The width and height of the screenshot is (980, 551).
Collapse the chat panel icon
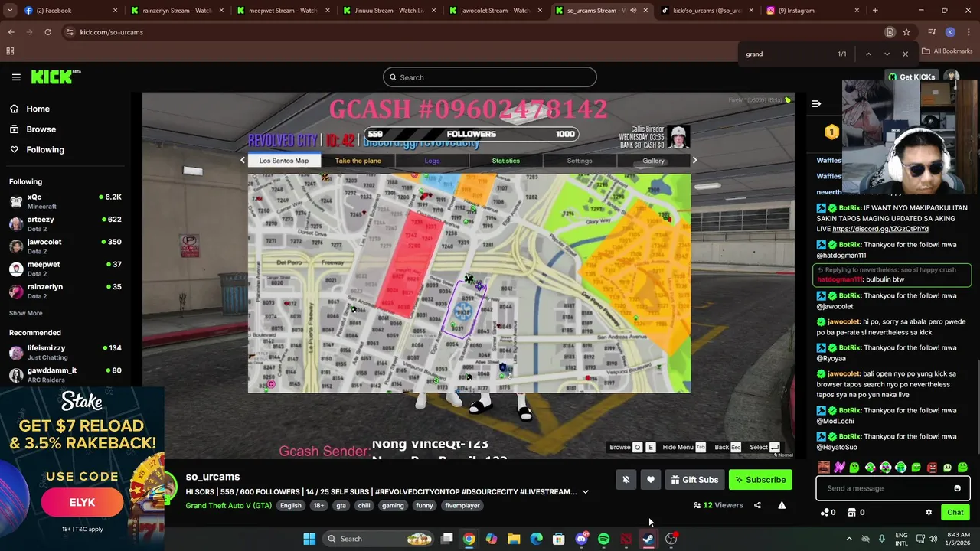tap(816, 103)
